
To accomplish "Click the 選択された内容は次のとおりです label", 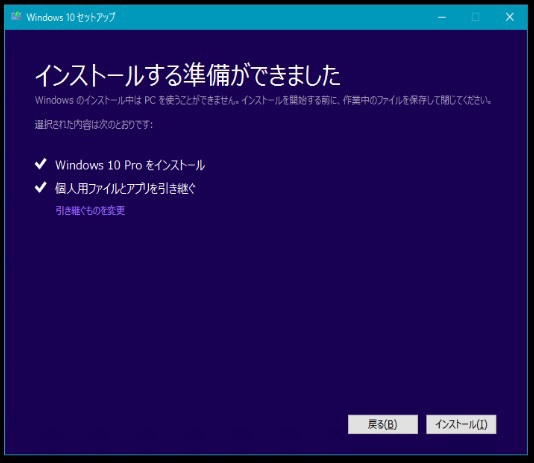I will pos(94,125).
